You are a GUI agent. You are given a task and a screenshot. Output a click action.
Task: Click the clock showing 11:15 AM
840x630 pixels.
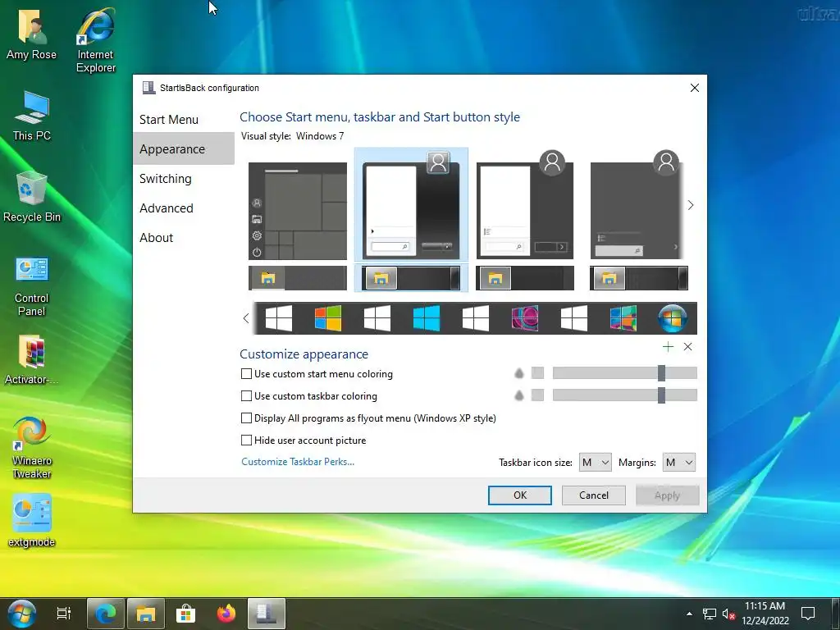tap(765, 606)
